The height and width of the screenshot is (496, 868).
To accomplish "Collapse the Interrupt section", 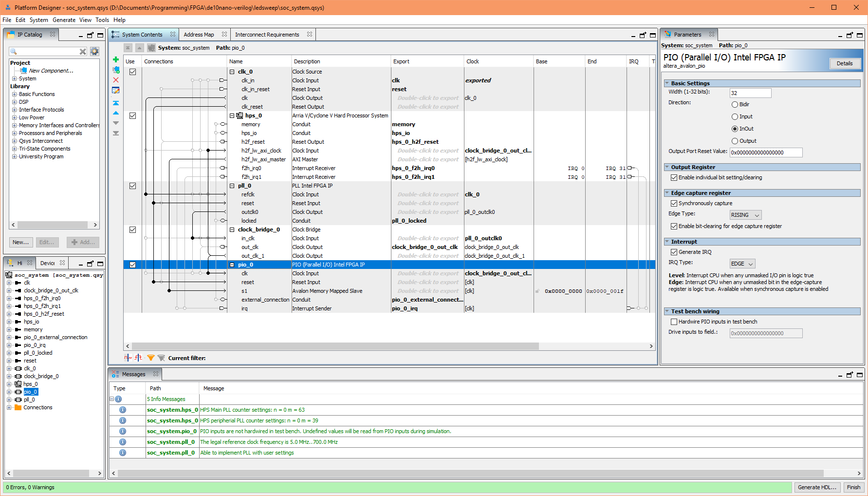I will [x=667, y=242].
